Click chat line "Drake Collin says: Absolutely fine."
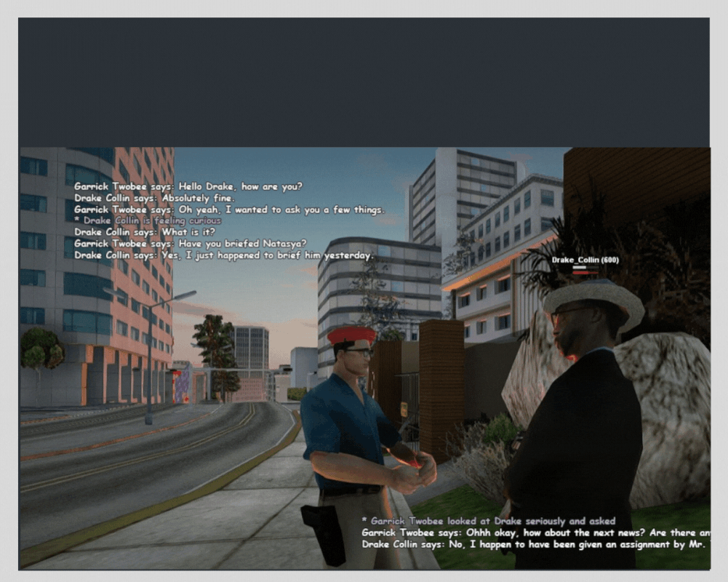 point(155,199)
